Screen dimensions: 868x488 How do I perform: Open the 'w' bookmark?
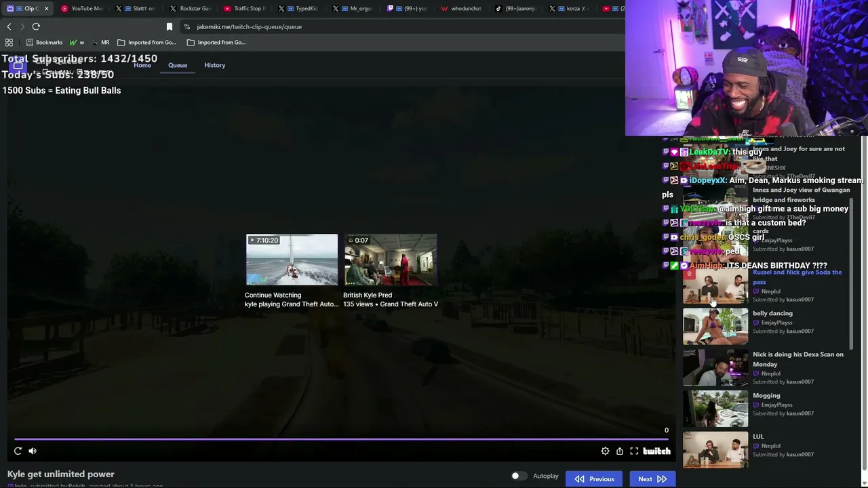click(77, 42)
